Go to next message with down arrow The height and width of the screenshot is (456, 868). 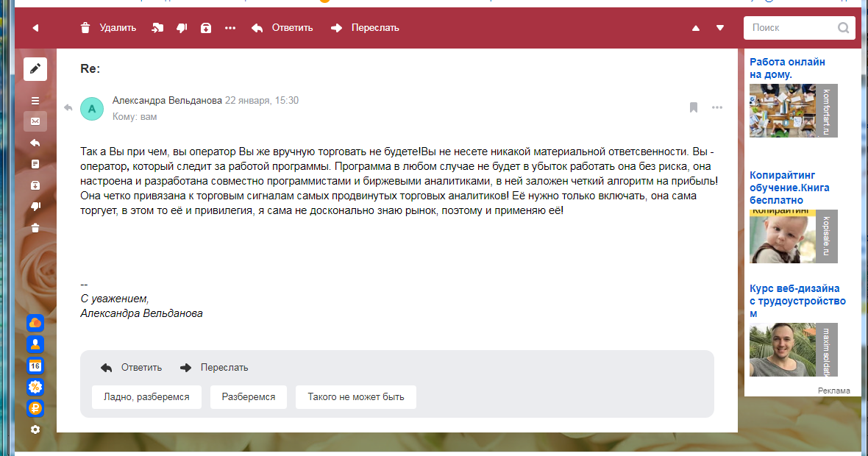coord(720,28)
